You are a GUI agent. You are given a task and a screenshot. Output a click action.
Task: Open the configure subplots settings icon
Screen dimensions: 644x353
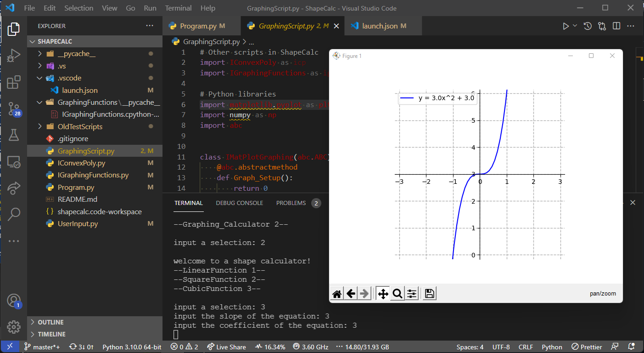412,293
